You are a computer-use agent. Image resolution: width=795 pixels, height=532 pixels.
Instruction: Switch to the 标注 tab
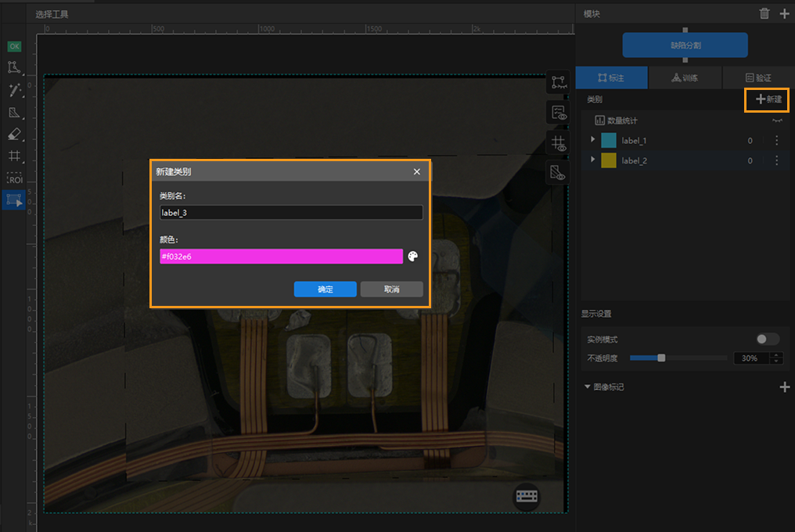click(611, 77)
